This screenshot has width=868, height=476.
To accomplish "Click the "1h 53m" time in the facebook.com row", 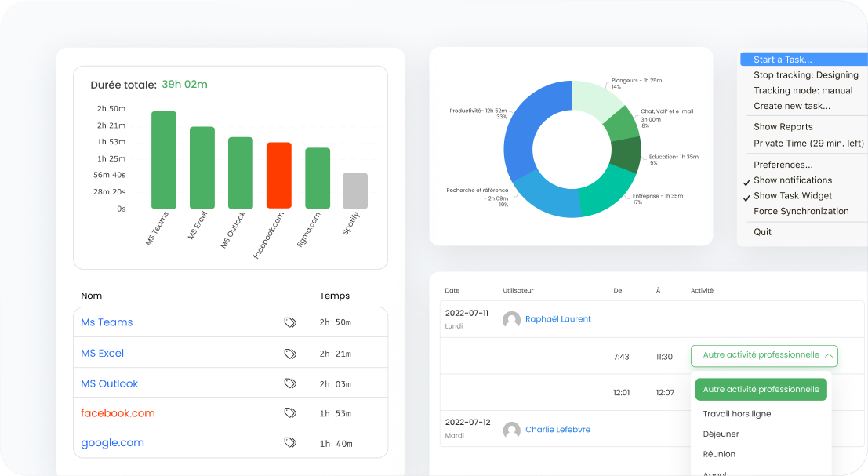I will click(x=336, y=413).
